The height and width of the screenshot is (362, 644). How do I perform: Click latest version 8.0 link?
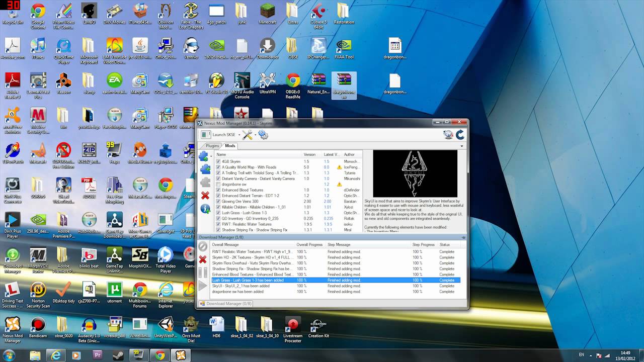(327, 167)
